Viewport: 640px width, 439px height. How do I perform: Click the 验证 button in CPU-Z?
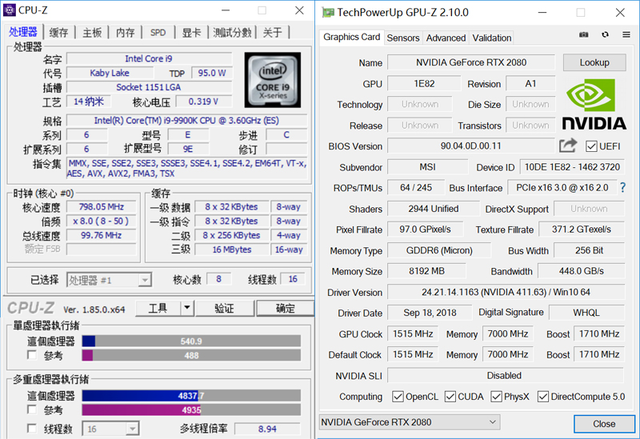pyautogui.click(x=224, y=308)
